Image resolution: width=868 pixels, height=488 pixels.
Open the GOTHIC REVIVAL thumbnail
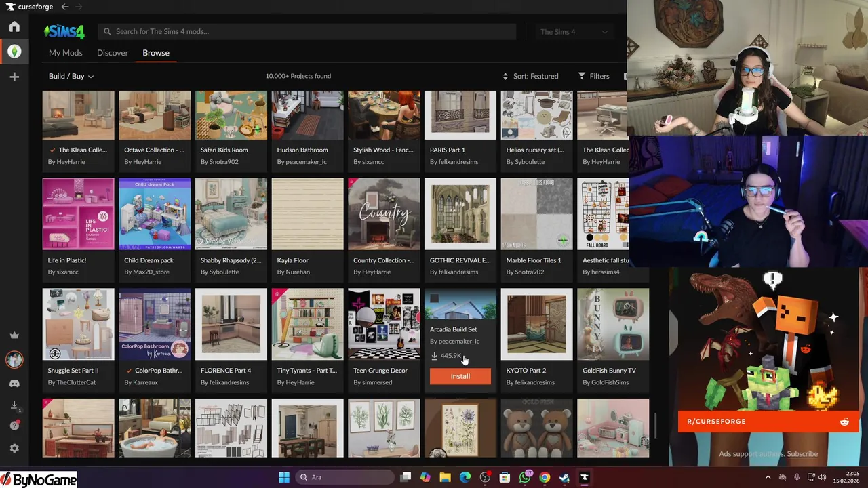[x=460, y=214]
